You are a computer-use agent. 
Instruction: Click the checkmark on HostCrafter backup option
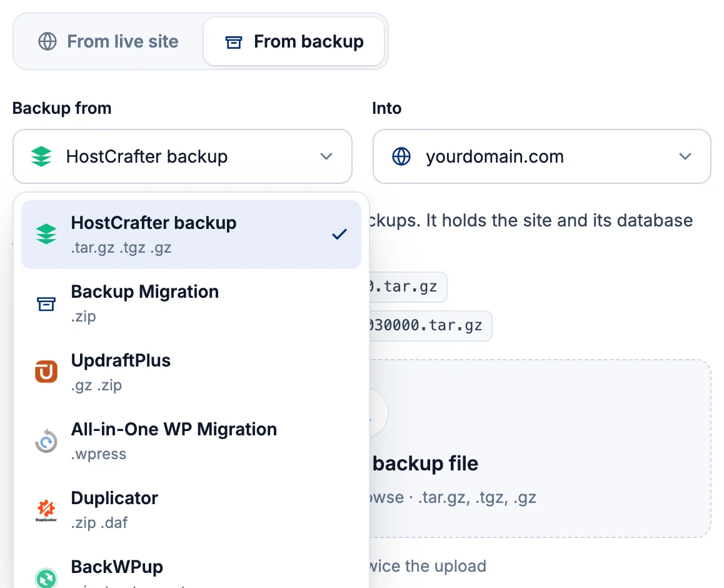(339, 234)
